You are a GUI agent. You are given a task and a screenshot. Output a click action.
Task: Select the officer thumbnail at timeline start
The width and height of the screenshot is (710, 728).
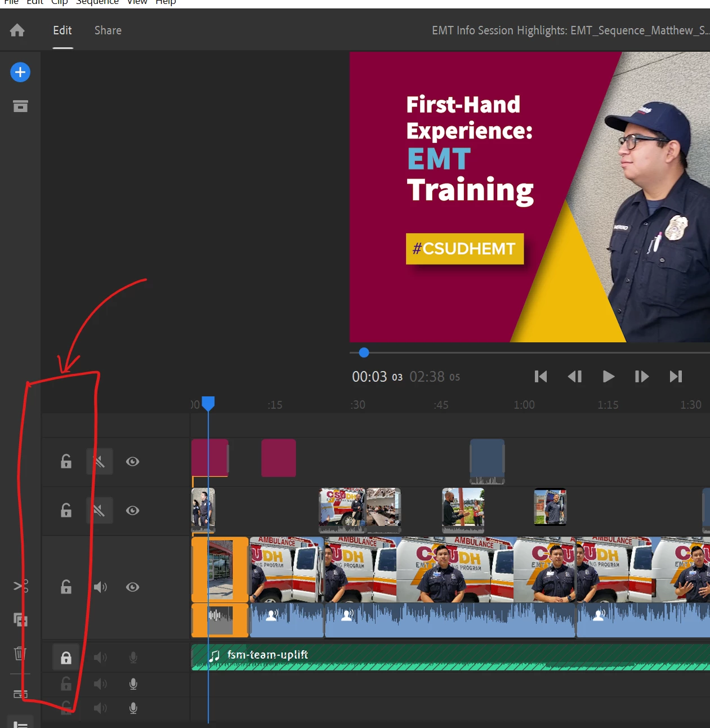pyautogui.click(x=203, y=510)
